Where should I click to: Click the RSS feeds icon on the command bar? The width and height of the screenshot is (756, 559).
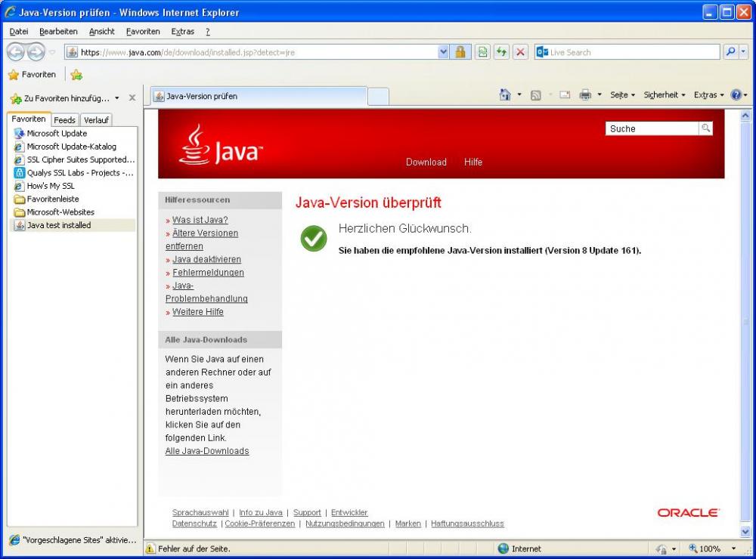tap(535, 94)
